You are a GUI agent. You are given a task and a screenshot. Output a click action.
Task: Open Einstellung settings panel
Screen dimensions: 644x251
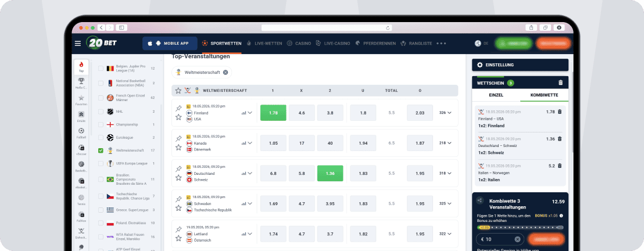(x=520, y=65)
